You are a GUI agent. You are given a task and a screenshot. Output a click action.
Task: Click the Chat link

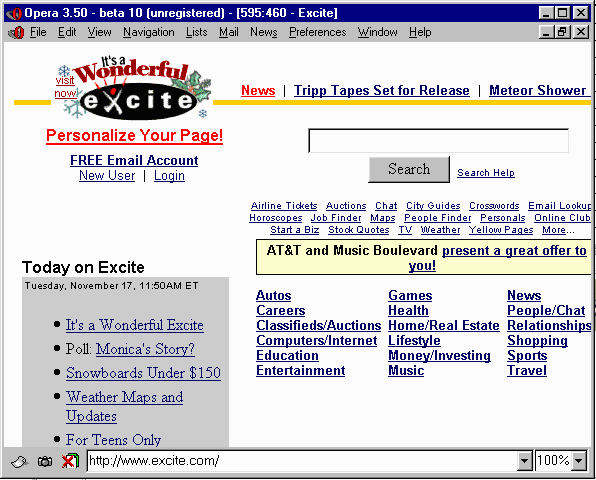point(386,206)
